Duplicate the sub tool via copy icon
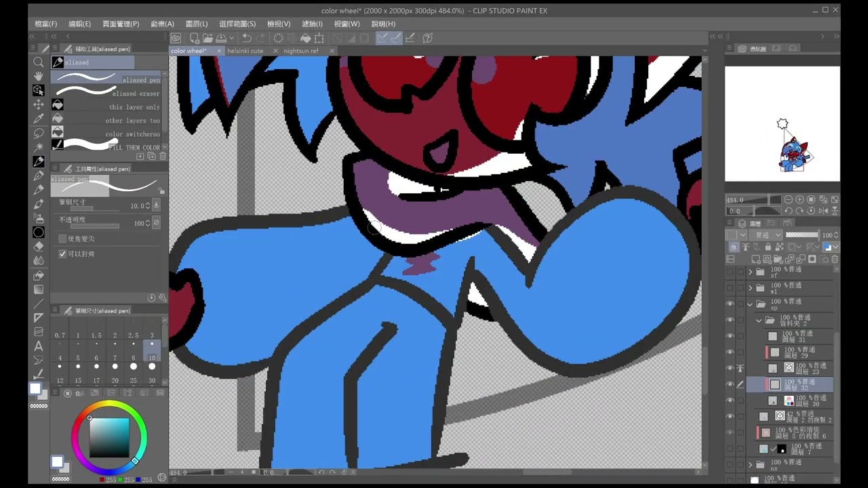 pos(151,157)
